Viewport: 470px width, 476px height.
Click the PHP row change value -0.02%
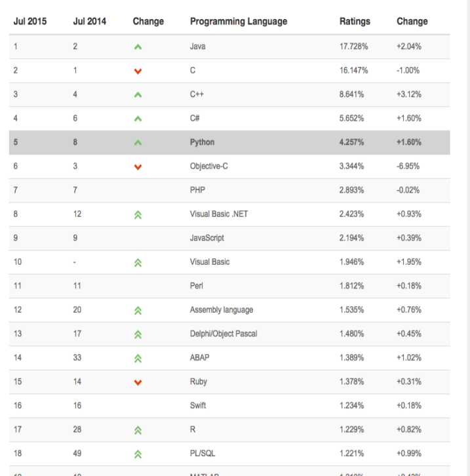408,190
